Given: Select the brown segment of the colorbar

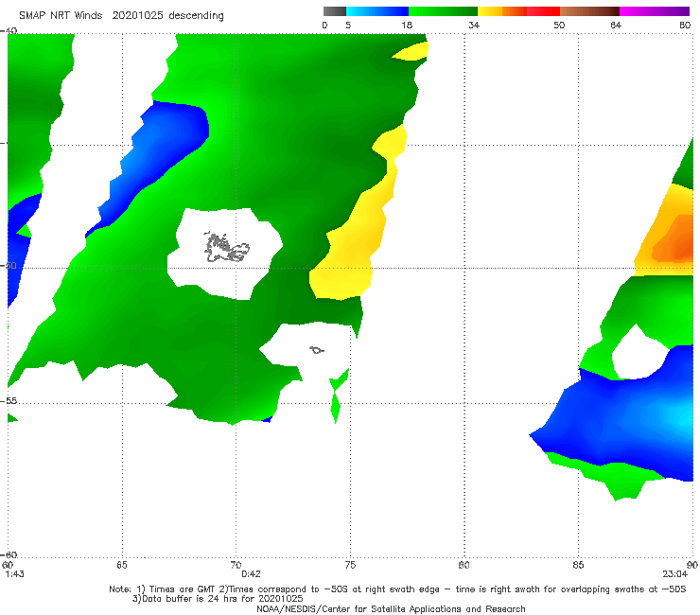Looking at the screenshot, I should (x=589, y=11).
